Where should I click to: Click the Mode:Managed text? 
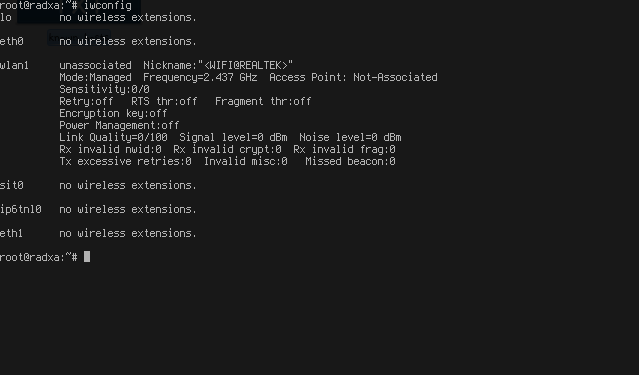click(x=95, y=77)
